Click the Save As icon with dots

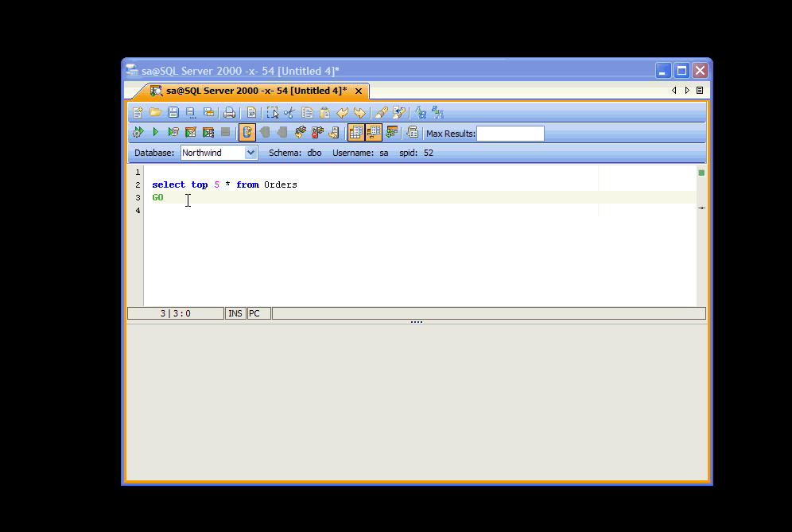[190, 112]
